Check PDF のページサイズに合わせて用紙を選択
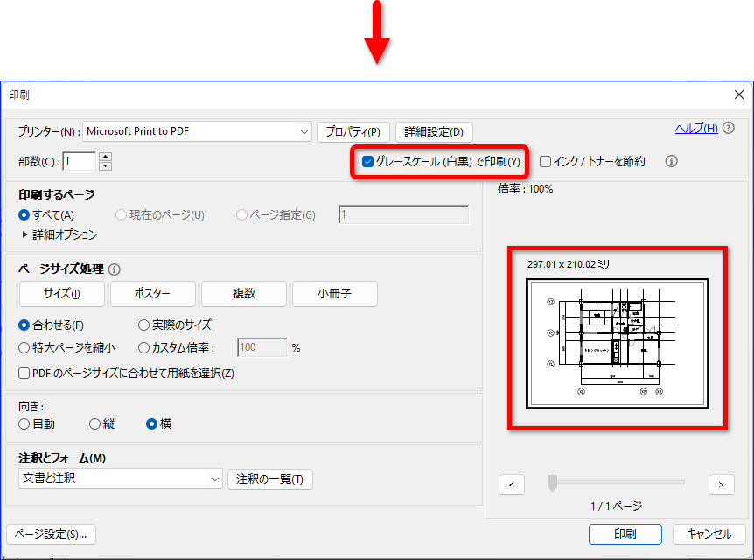This screenshot has height=560, width=754. pos(23,373)
